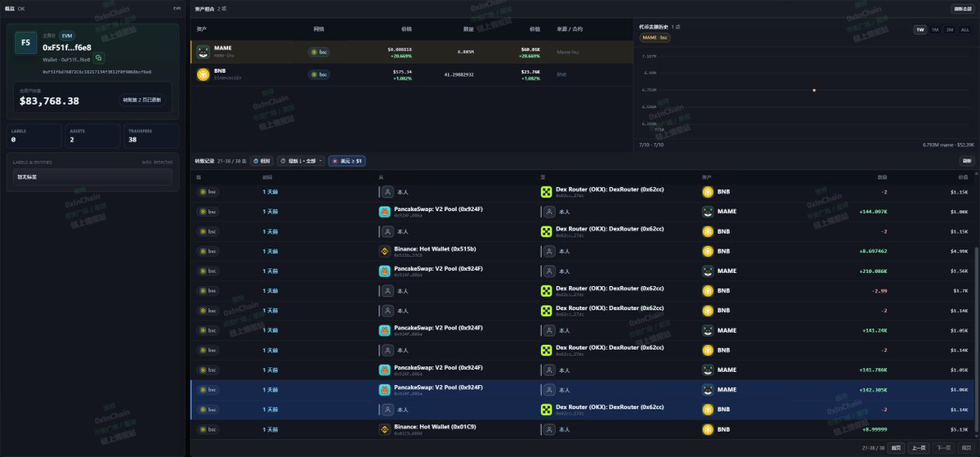Click the F5 wallet avatar
Screen dimensions: 980x457
coord(25,43)
